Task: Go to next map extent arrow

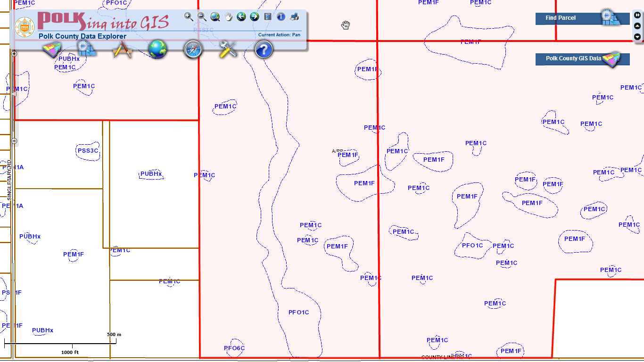Action: pos(255,17)
